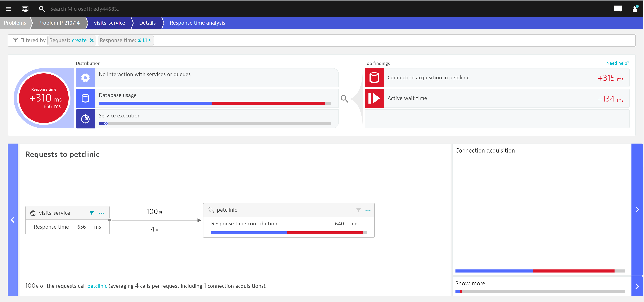Click the Active wait time play icon
The height and width of the screenshot is (302, 644).
(374, 98)
